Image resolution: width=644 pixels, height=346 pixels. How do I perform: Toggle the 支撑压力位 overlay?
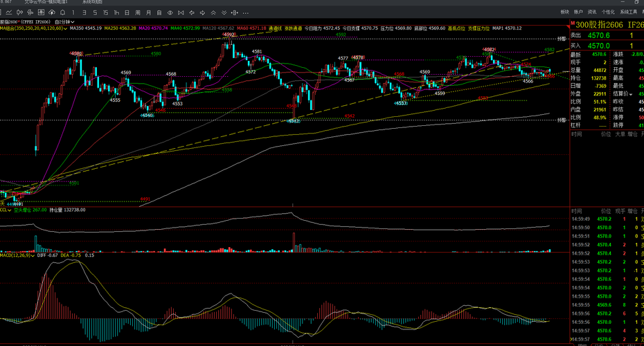click(478, 28)
